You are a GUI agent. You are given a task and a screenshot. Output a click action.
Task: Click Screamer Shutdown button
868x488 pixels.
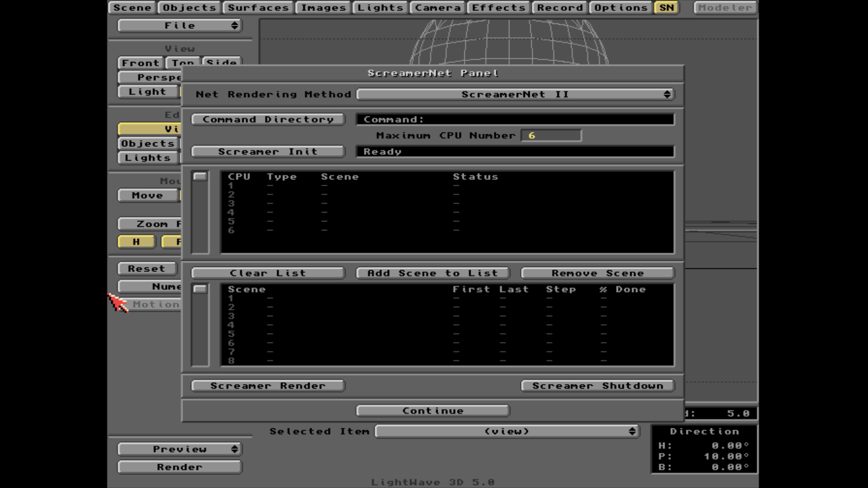click(x=598, y=386)
